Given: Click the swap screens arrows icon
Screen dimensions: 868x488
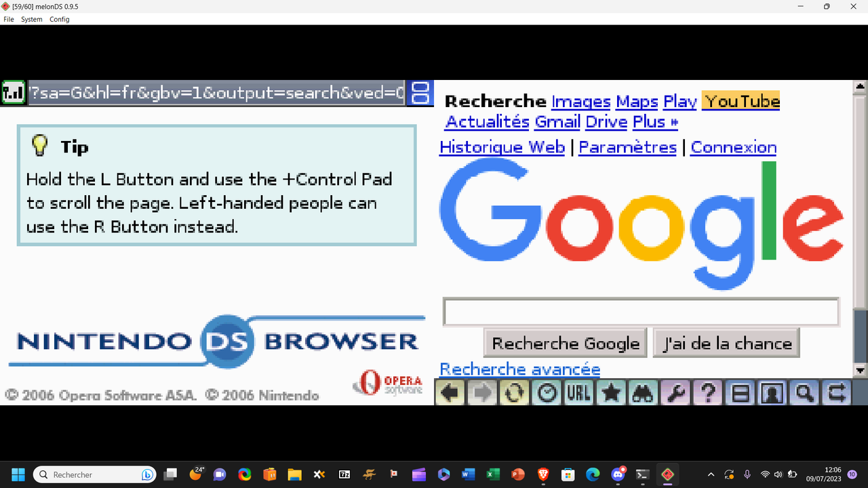Looking at the screenshot, I should pyautogui.click(x=837, y=392).
